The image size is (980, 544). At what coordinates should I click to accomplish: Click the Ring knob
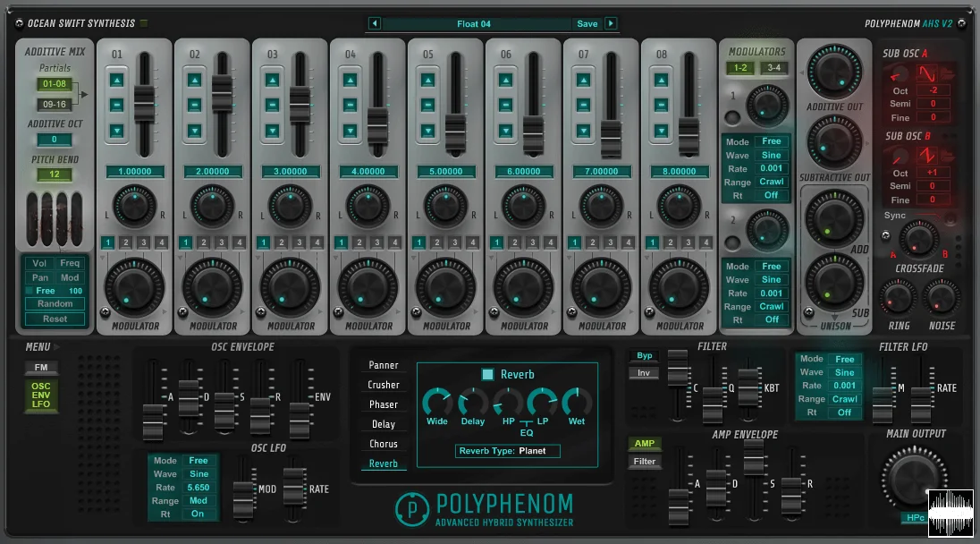tap(898, 298)
